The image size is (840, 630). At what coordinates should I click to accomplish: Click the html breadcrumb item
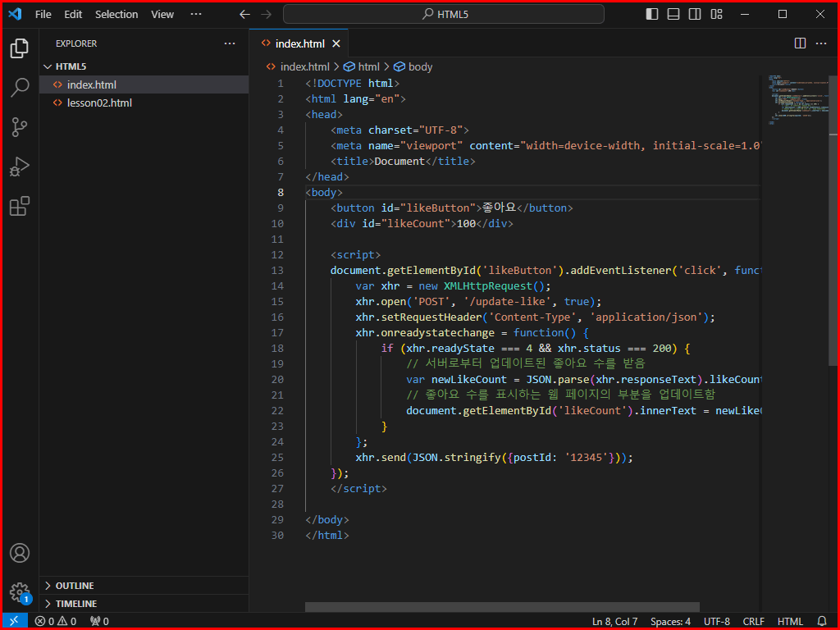coord(362,67)
